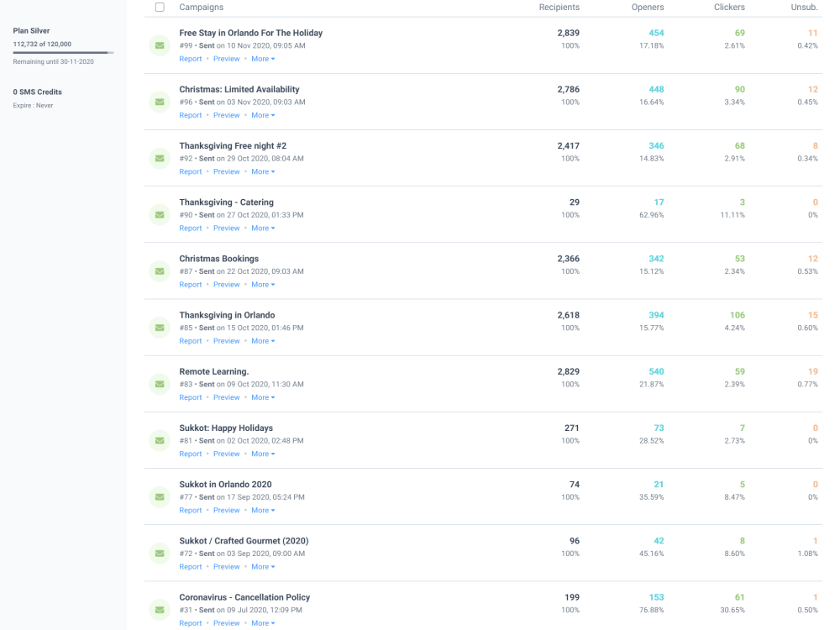
Task: Click the envelope icon beside Christmas: Limited Availability
Action: pyautogui.click(x=160, y=102)
